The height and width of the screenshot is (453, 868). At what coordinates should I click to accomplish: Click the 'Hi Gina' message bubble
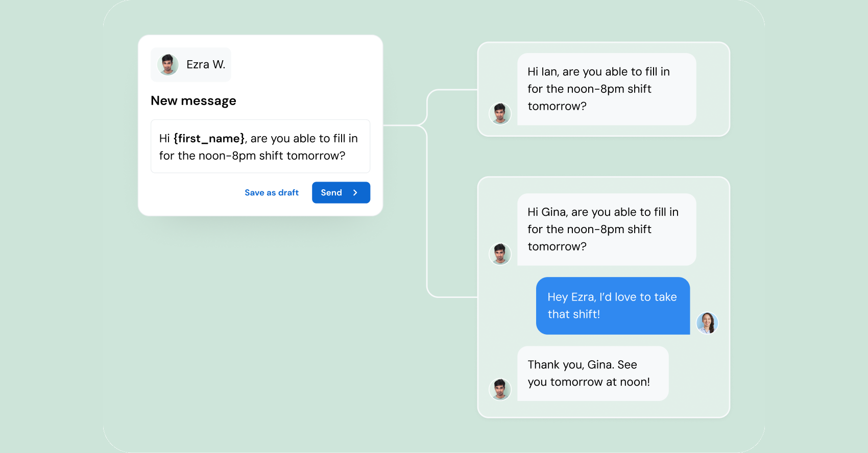coord(606,229)
